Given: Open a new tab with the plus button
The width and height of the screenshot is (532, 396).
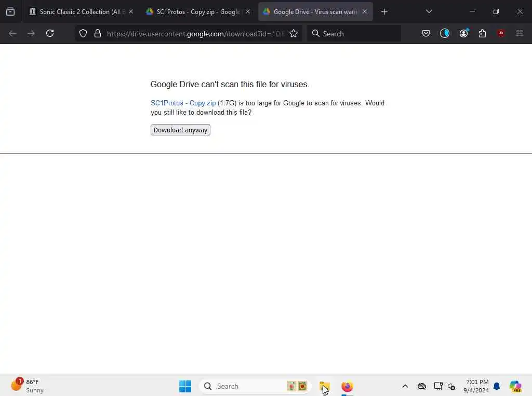Looking at the screenshot, I should [x=384, y=12].
